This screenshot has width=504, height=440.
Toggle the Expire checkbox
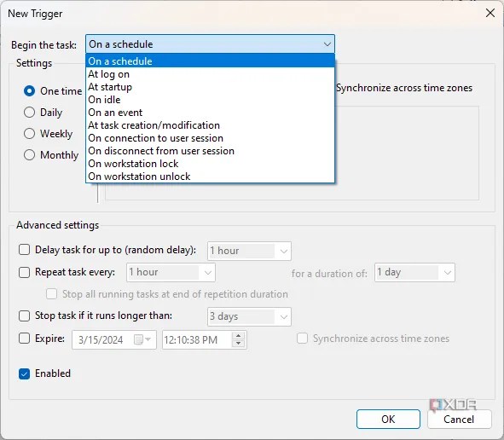(x=24, y=339)
